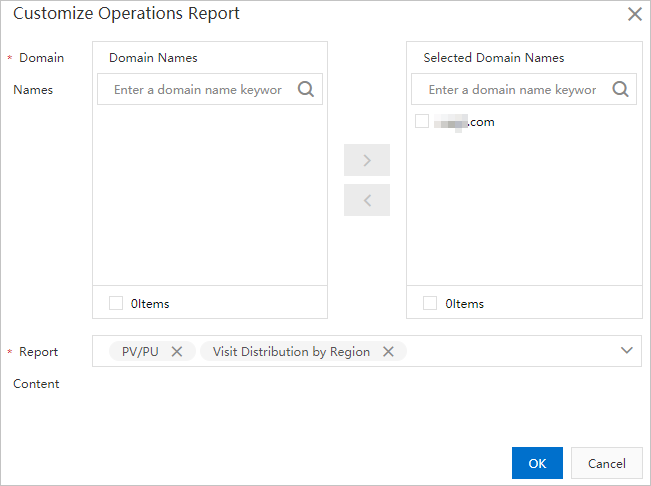Confirm with the OK button

click(537, 463)
